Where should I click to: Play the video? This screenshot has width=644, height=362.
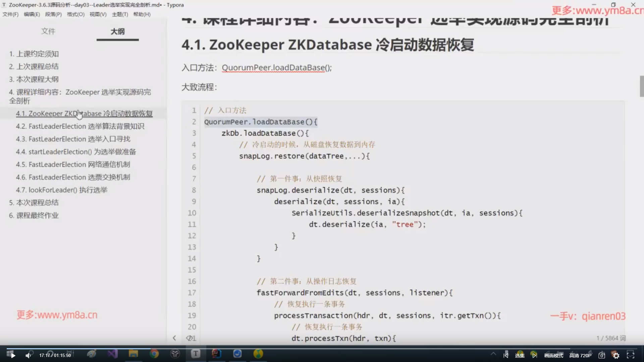click(x=13, y=355)
